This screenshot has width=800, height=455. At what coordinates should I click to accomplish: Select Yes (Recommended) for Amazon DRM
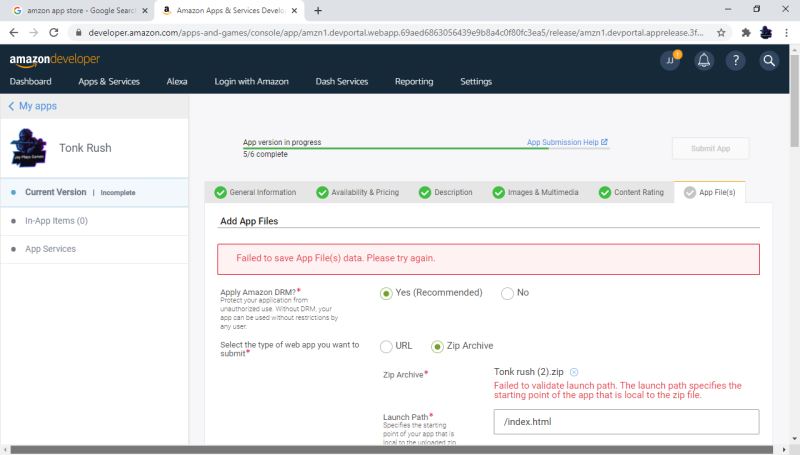point(386,293)
